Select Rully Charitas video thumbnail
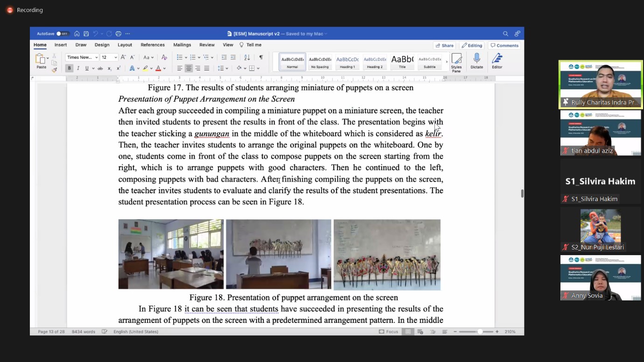Viewport: 644px width, 362px height. point(601,84)
